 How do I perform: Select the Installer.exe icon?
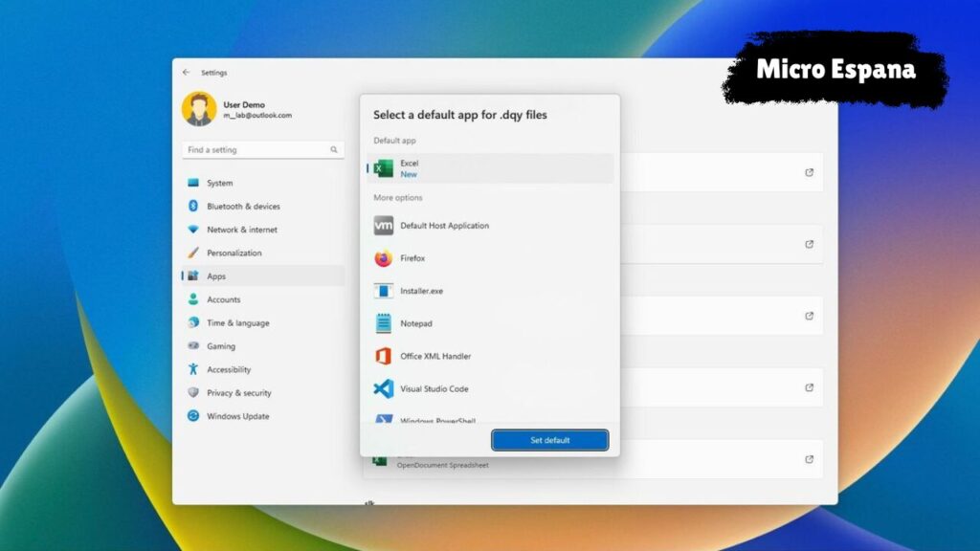tap(384, 291)
